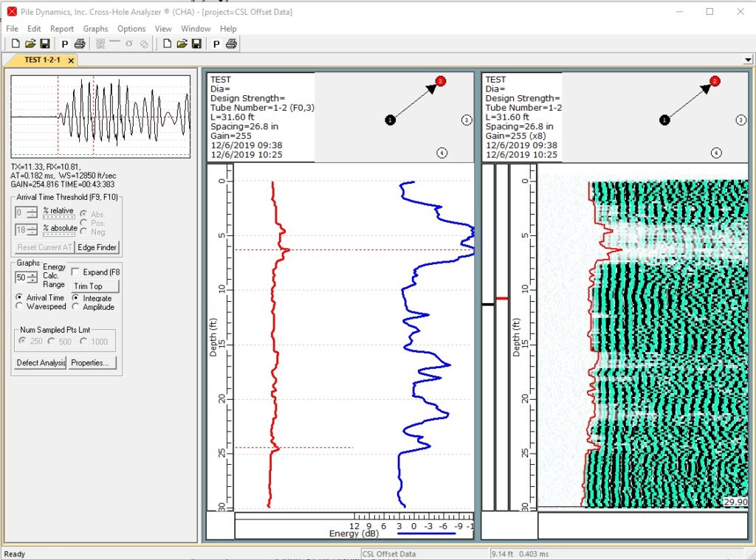The height and width of the screenshot is (560, 756).
Task: Click the red marker on depth slider bar
Action: (502, 299)
